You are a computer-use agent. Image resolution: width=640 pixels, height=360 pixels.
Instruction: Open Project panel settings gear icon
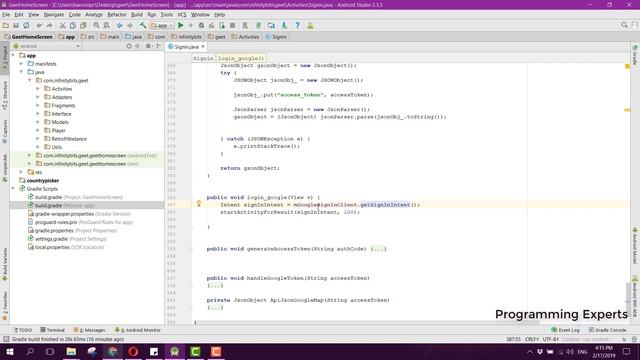pyautogui.click(x=148, y=46)
